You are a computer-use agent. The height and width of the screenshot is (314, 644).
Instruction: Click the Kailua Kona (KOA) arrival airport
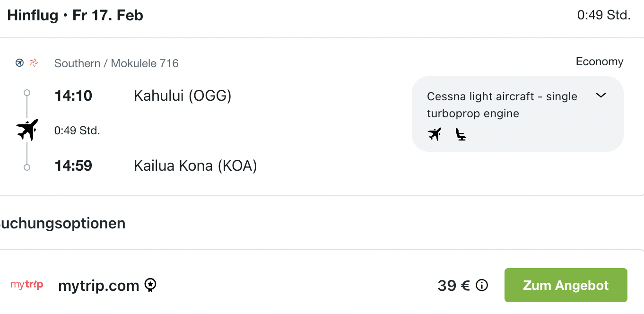(195, 166)
